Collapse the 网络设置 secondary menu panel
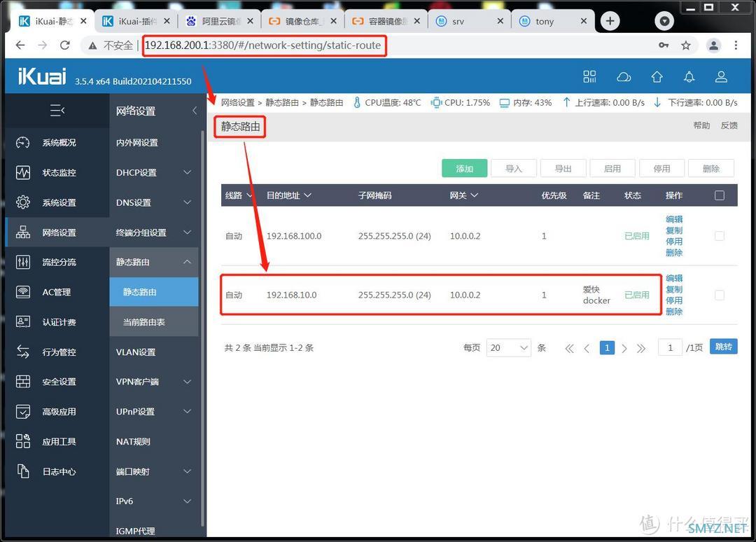The width and height of the screenshot is (756, 542). click(195, 111)
